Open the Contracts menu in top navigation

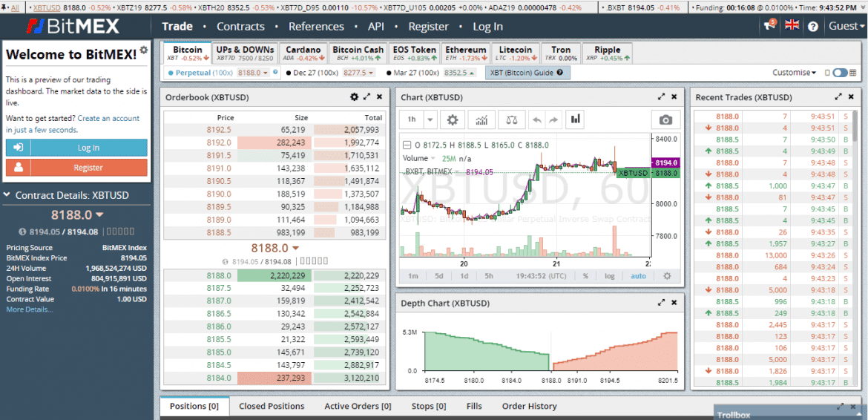240,26
